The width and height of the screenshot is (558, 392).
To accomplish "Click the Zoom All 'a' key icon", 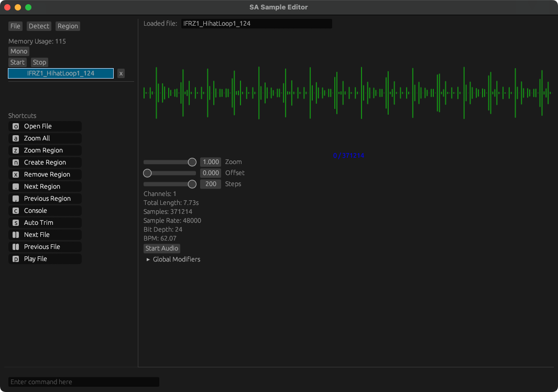I will pyautogui.click(x=16, y=138).
